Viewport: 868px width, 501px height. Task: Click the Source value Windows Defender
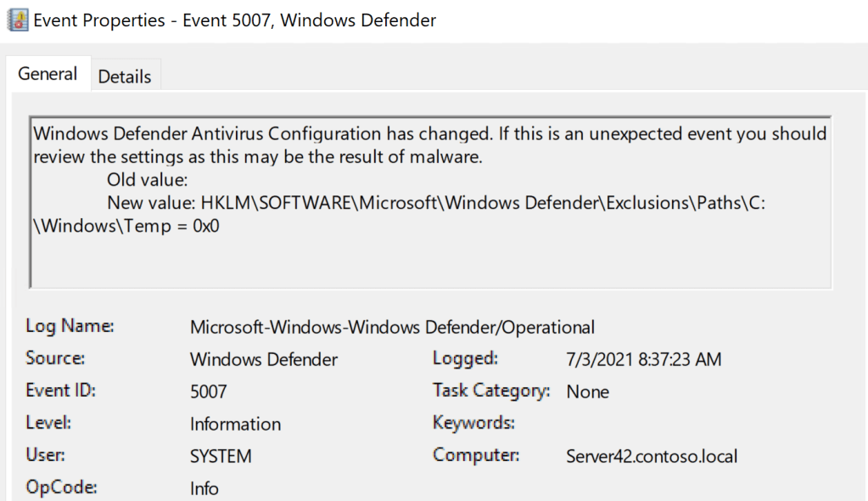pyautogui.click(x=264, y=360)
